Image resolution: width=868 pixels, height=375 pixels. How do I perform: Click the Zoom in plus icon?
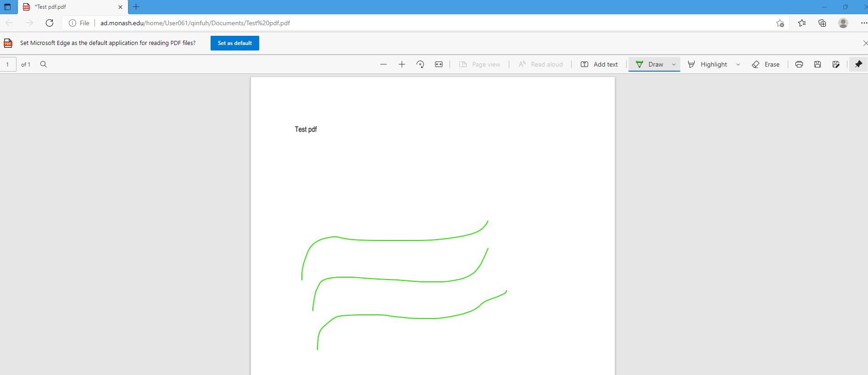point(402,64)
